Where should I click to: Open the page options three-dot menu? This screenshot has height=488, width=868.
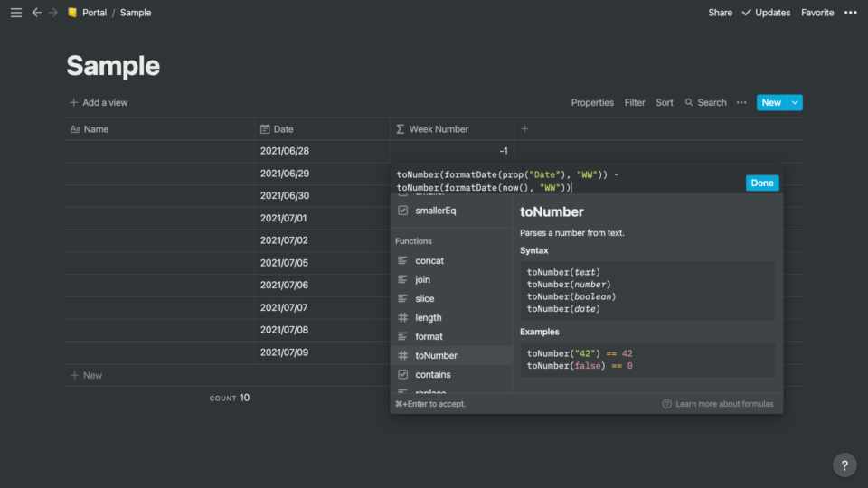tap(850, 12)
